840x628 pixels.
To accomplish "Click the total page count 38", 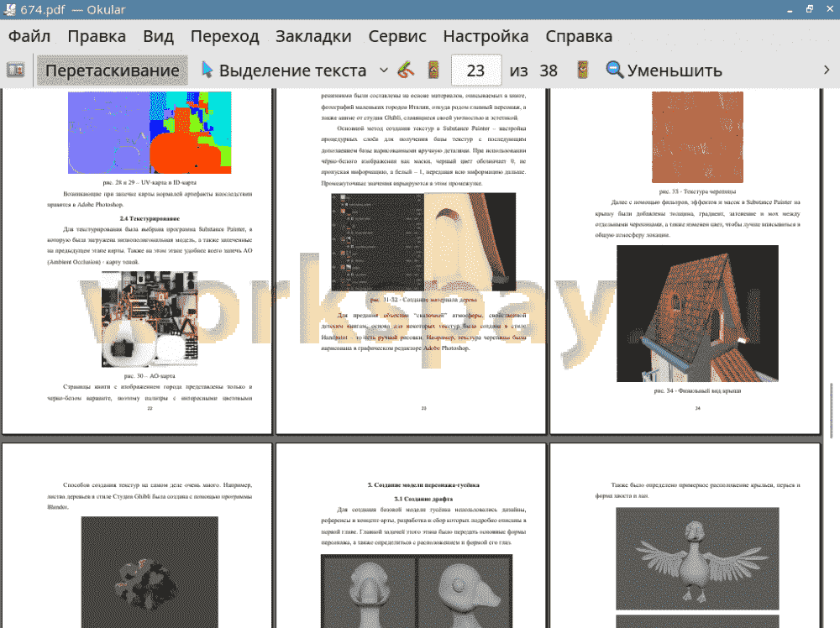I will coord(548,71).
